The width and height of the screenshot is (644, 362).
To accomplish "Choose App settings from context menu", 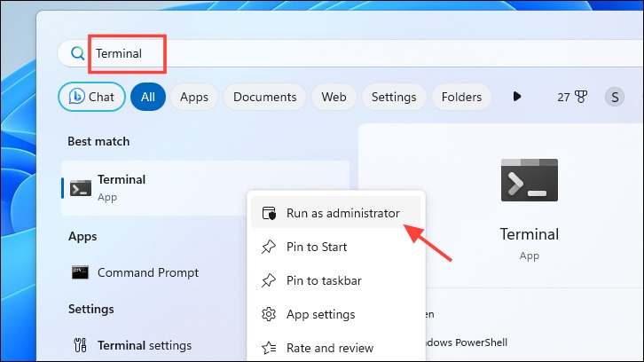I will click(x=336, y=314).
